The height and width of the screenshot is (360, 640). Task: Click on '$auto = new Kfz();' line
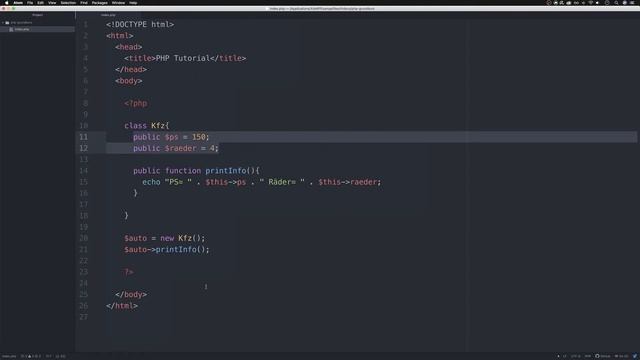pos(164,238)
